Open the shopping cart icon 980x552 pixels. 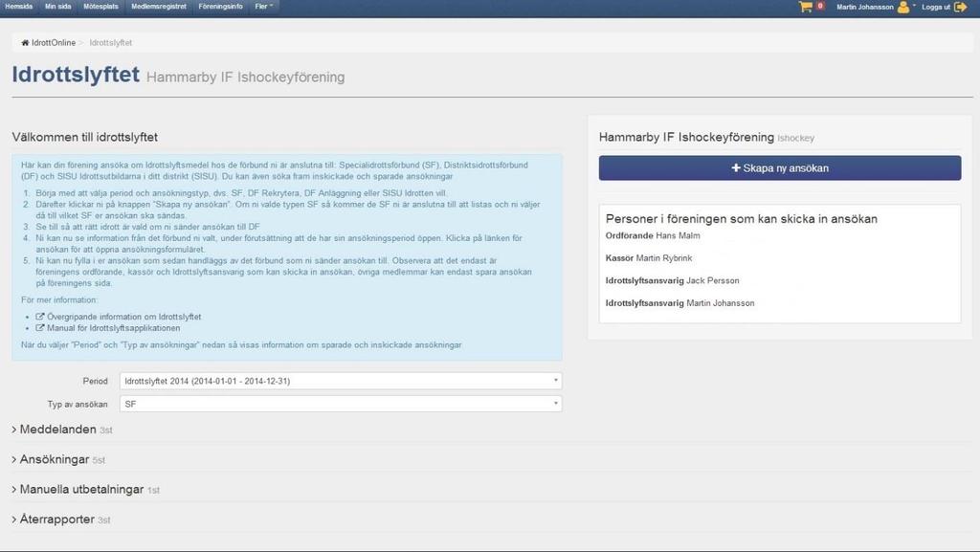tap(805, 7)
